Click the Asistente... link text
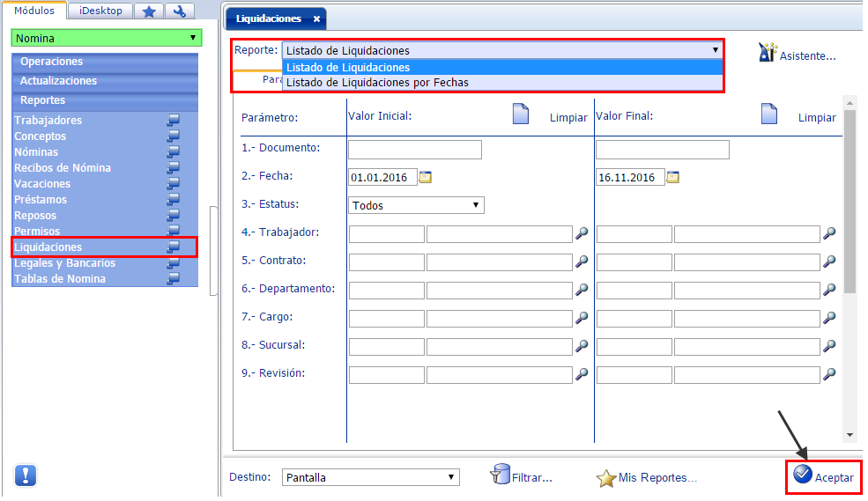Viewport: 868px width, 501px height. coord(808,55)
